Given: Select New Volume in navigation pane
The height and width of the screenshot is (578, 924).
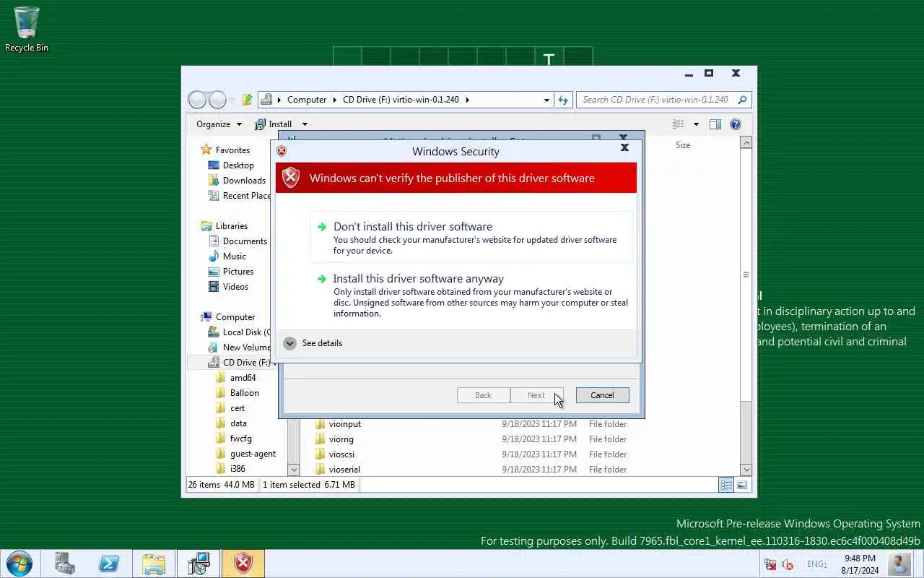Looking at the screenshot, I should [x=239, y=348].
